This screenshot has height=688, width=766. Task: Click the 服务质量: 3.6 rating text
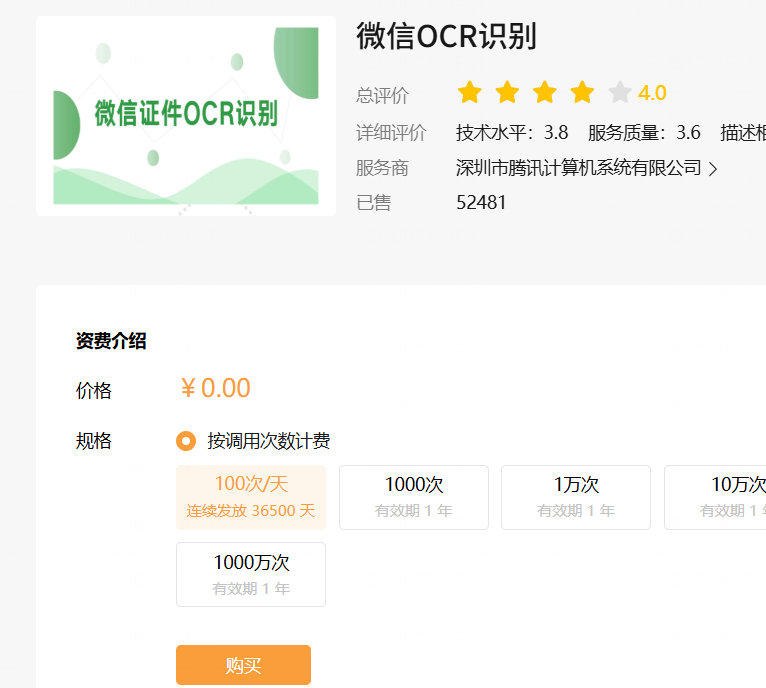click(x=644, y=132)
